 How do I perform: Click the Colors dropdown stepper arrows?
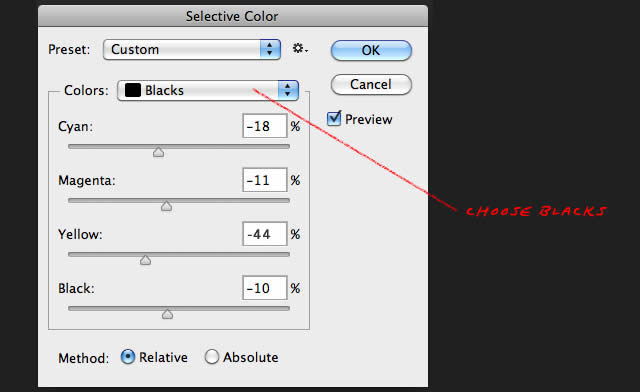288,90
